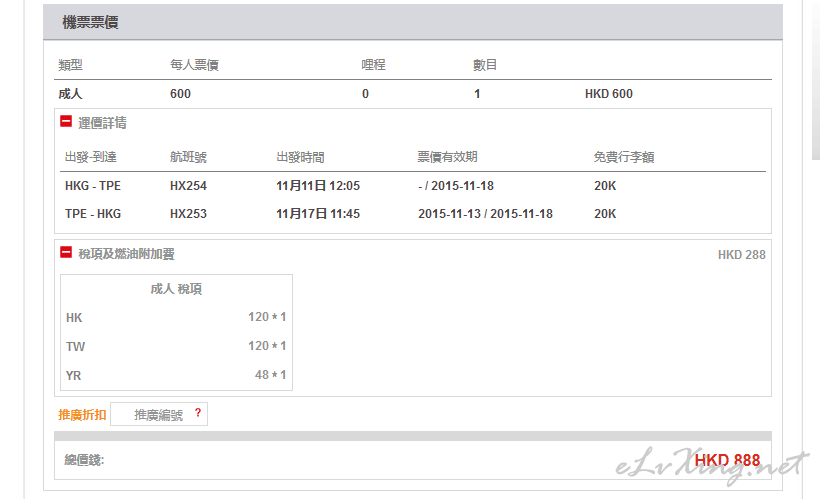Click the HKD 600 fare amount
The image size is (820, 499).
(609, 94)
